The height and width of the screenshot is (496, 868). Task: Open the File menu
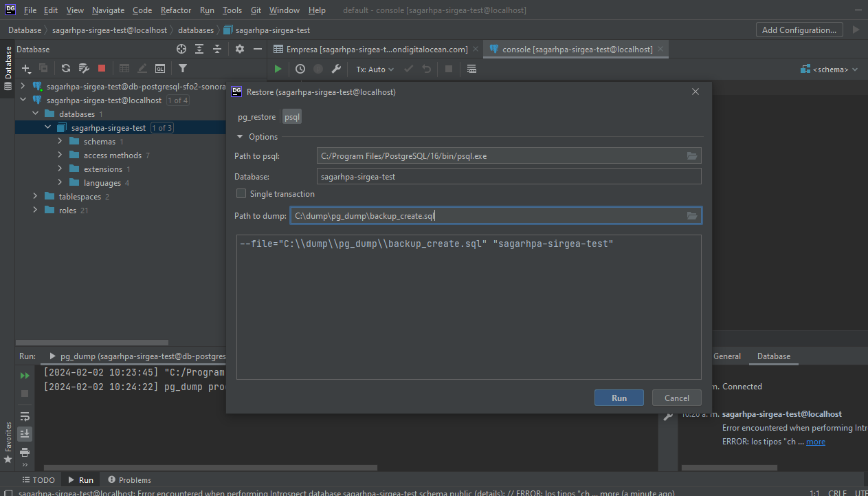[30, 10]
